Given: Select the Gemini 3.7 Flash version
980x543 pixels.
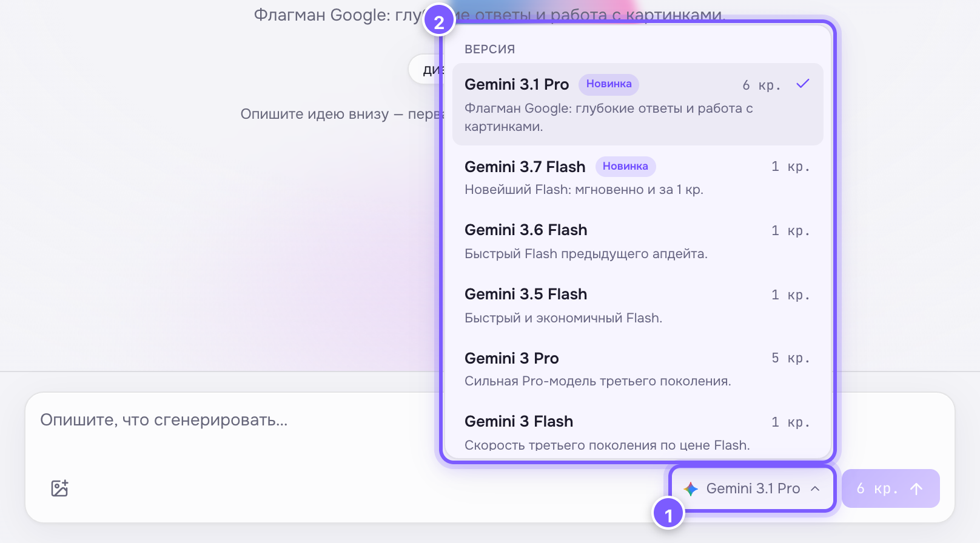Looking at the screenshot, I should (637, 178).
